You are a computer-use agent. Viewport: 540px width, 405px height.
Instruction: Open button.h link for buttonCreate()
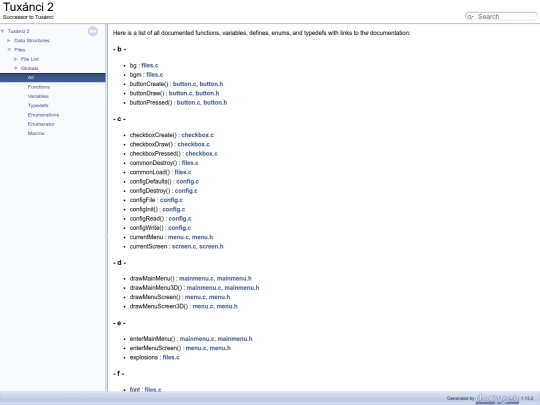tap(211, 84)
